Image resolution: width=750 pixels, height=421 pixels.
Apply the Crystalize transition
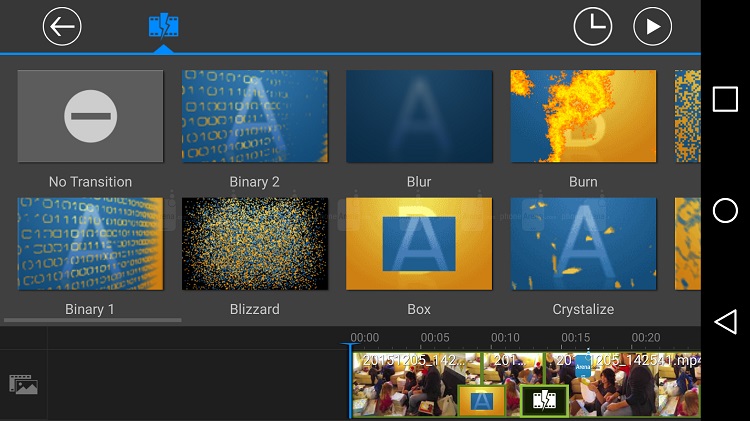tap(583, 244)
